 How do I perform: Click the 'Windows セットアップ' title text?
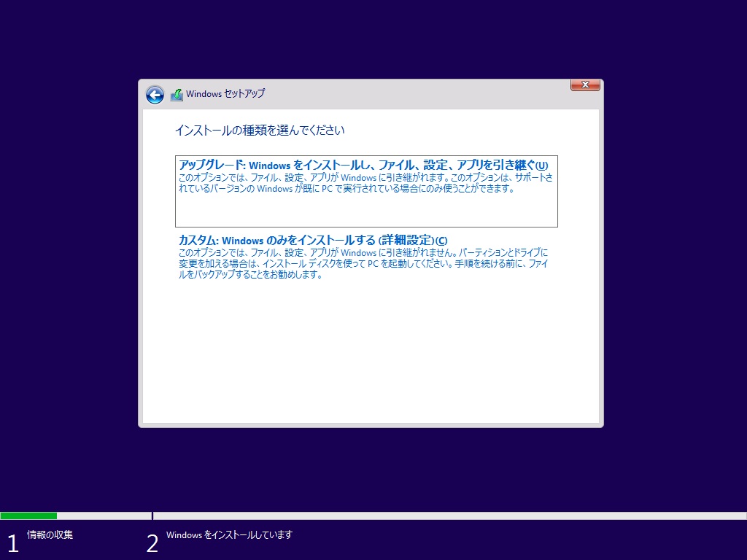225,94
